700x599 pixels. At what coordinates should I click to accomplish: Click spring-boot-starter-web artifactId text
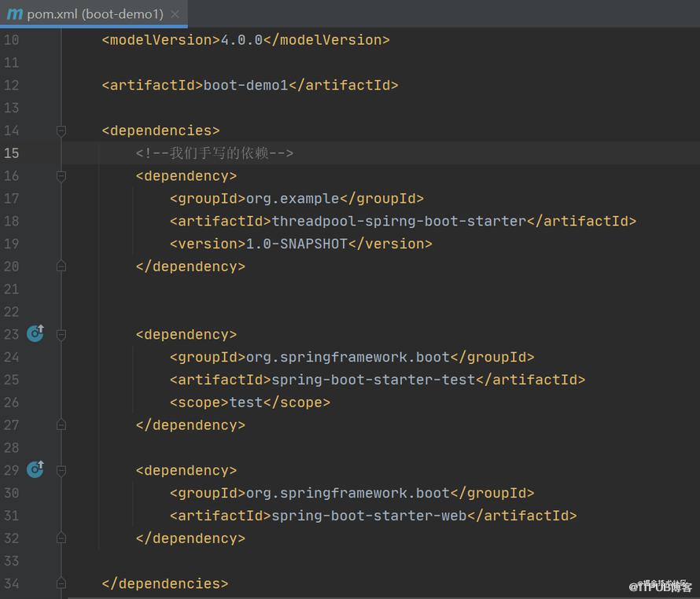[369, 516]
